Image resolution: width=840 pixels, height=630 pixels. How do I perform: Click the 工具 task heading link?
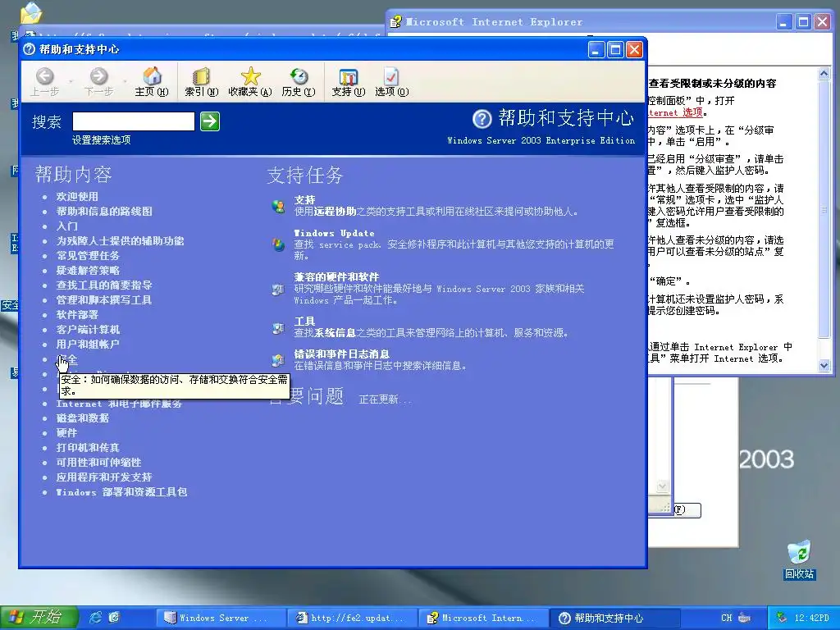(x=304, y=322)
